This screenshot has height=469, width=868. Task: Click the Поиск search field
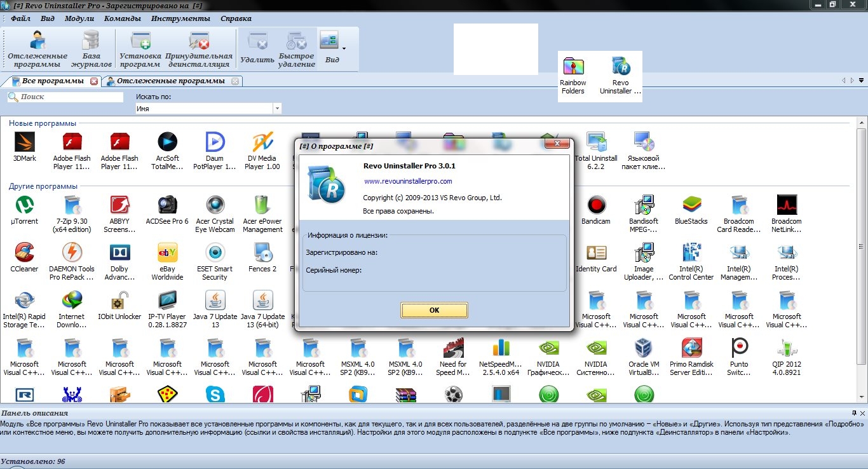(x=65, y=97)
